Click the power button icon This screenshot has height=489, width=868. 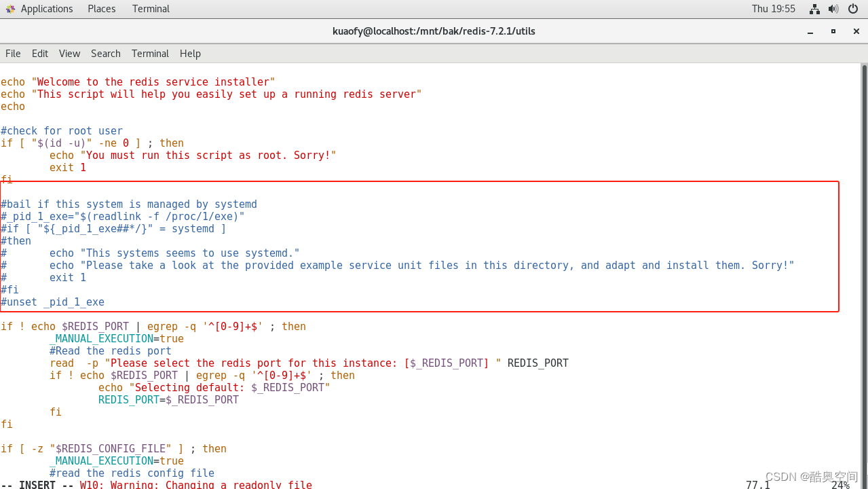click(x=853, y=9)
